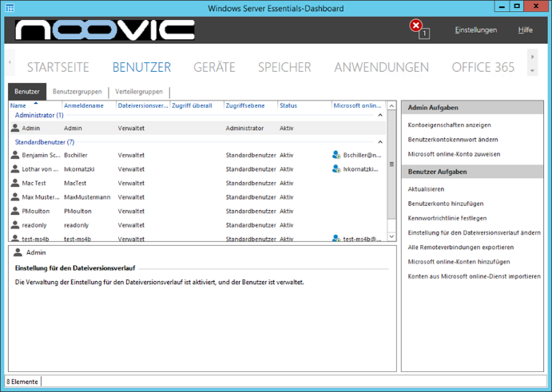552x392 pixels.
Task: Click Microsoft online account icon for Bschiller@n...
Action: tap(336, 155)
